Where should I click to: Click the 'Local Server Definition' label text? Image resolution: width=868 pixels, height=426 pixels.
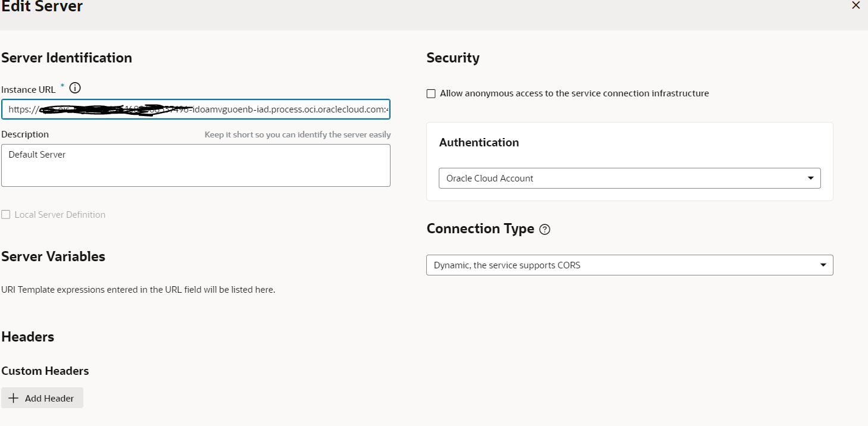click(x=60, y=215)
